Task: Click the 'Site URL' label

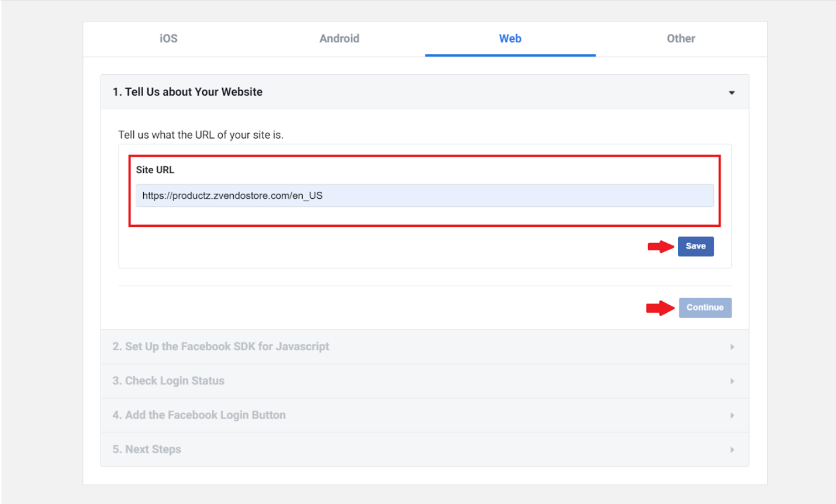Action: tap(155, 170)
